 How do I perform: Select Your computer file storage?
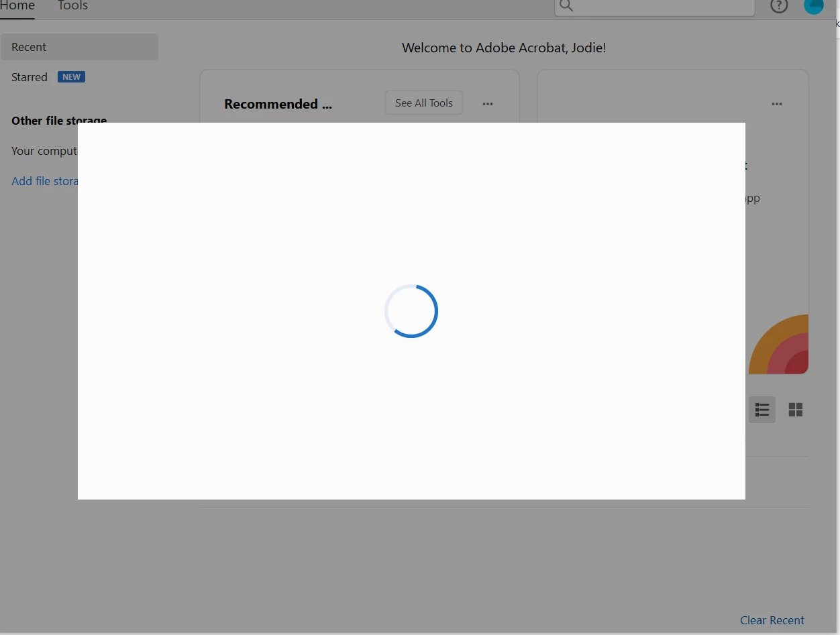coord(44,151)
